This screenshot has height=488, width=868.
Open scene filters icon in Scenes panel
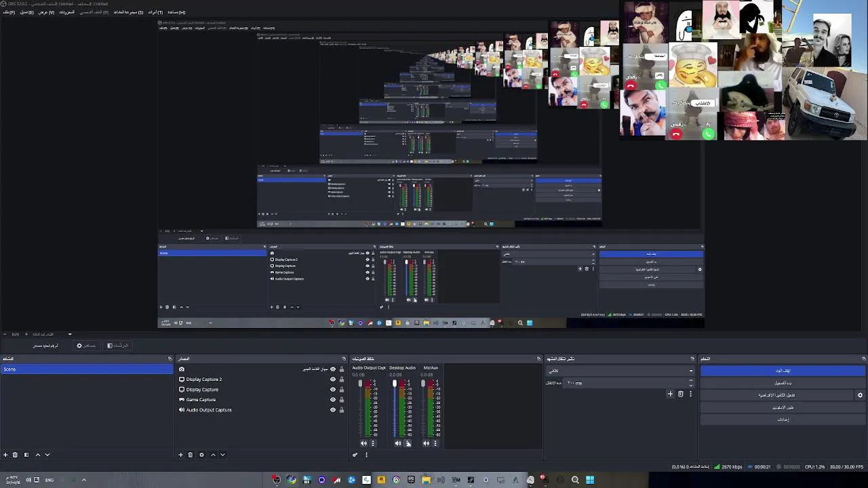[26, 455]
